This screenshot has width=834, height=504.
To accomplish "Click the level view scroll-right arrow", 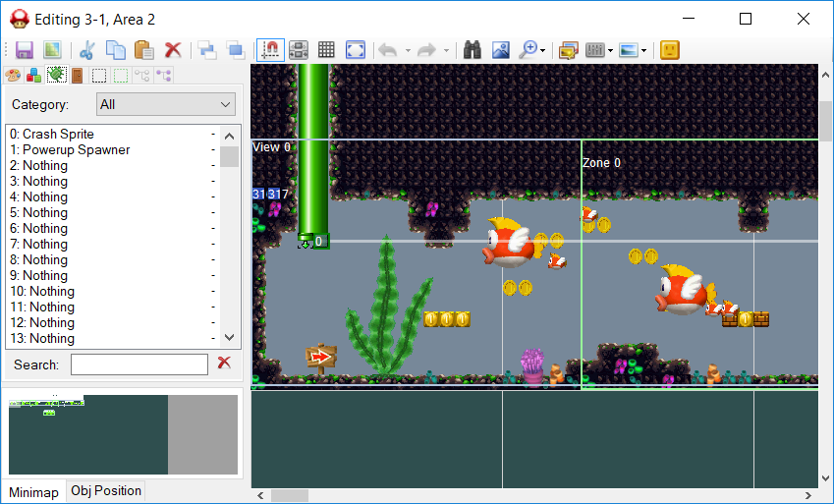I will 808,495.
